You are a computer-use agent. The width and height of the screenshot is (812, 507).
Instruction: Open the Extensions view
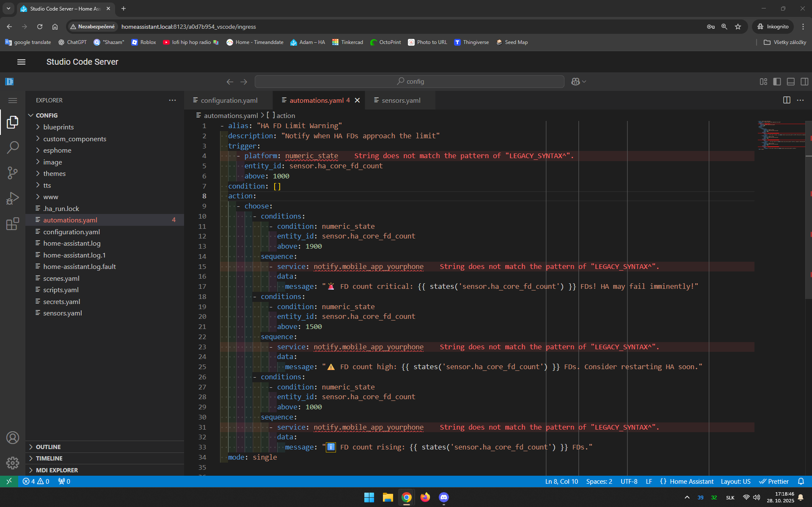(13, 224)
